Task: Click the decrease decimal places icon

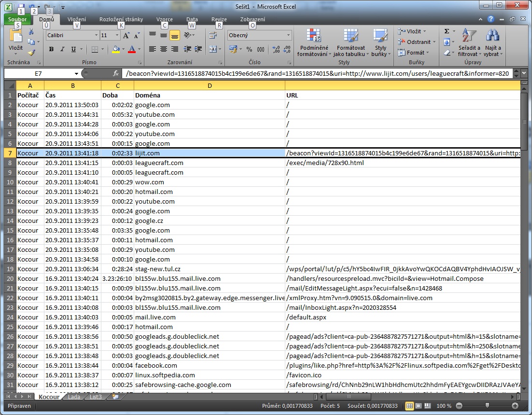Action: click(x=287, y=49)
